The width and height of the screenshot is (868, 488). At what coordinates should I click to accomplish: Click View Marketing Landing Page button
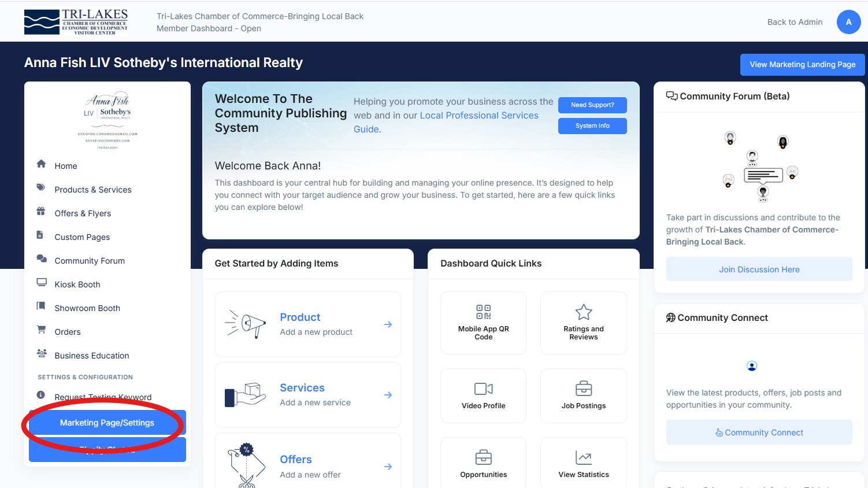[x=803, y=65]
